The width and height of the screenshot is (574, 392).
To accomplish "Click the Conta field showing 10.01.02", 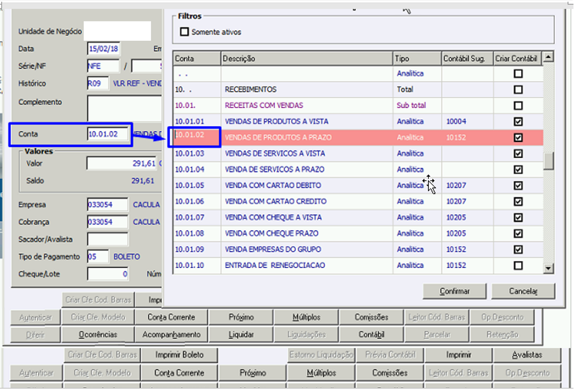I will (x=107, y=134).
